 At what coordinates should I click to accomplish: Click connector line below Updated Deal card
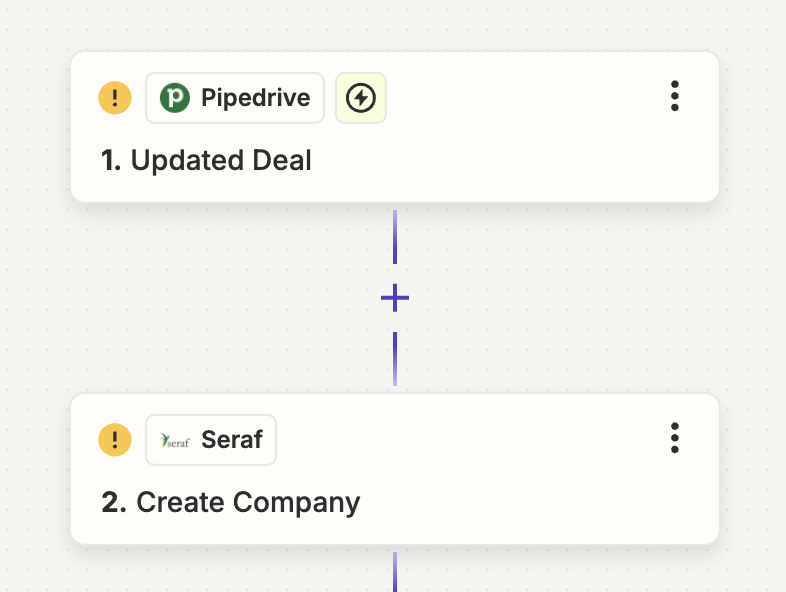[395, 237]
